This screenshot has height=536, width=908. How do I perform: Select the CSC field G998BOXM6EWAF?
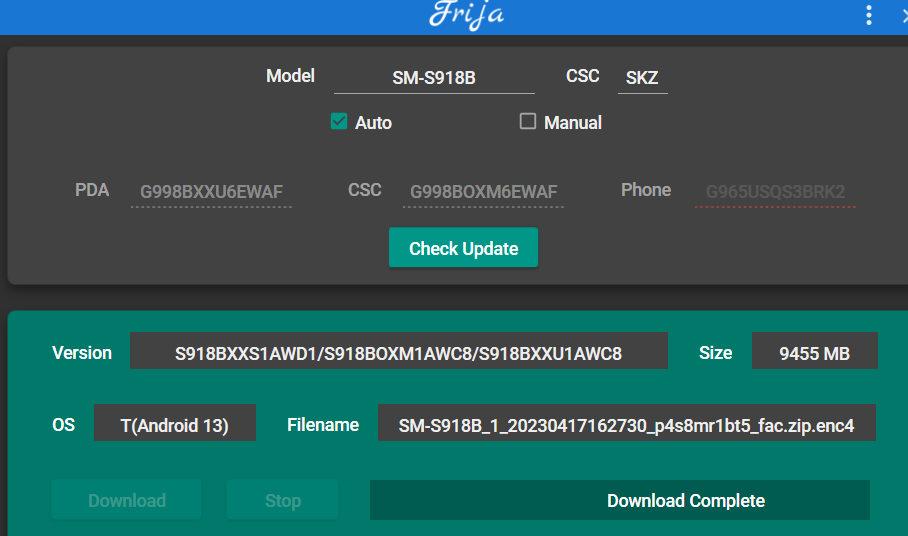click(x=484, y=192)
